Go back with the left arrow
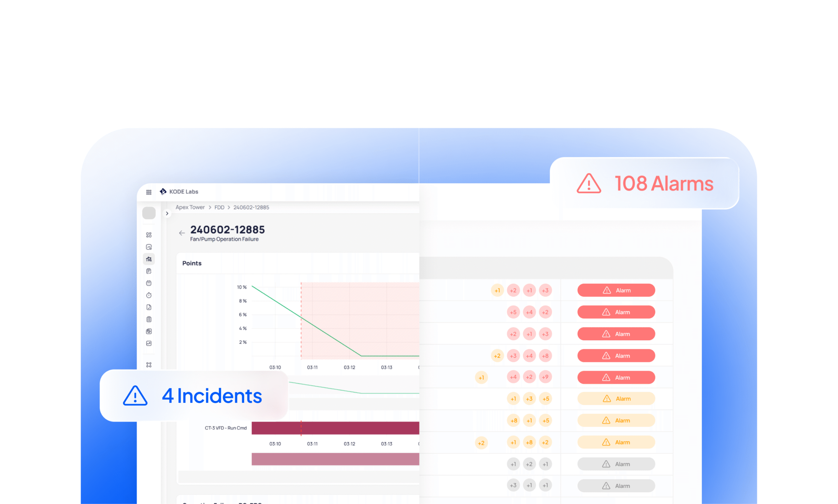The image size is (838, 504). click(x=182, y=233)
